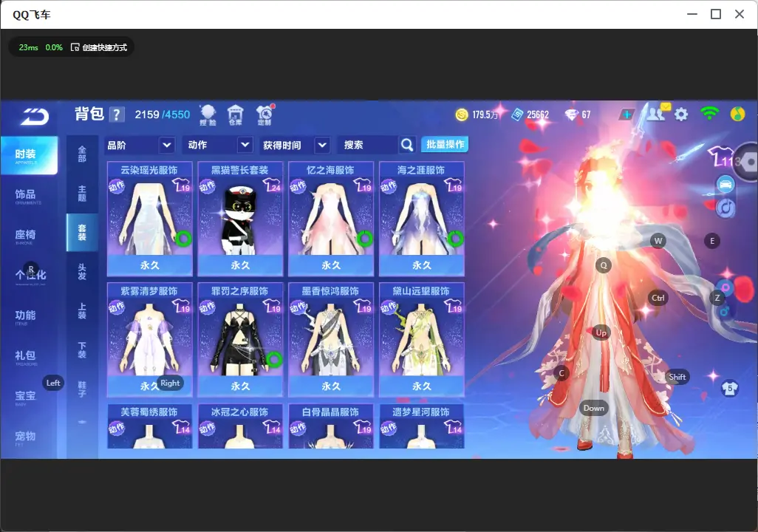
Task: Click the shirt icon labeled 5
Action: pyautogui.click(x=730, y=389)
